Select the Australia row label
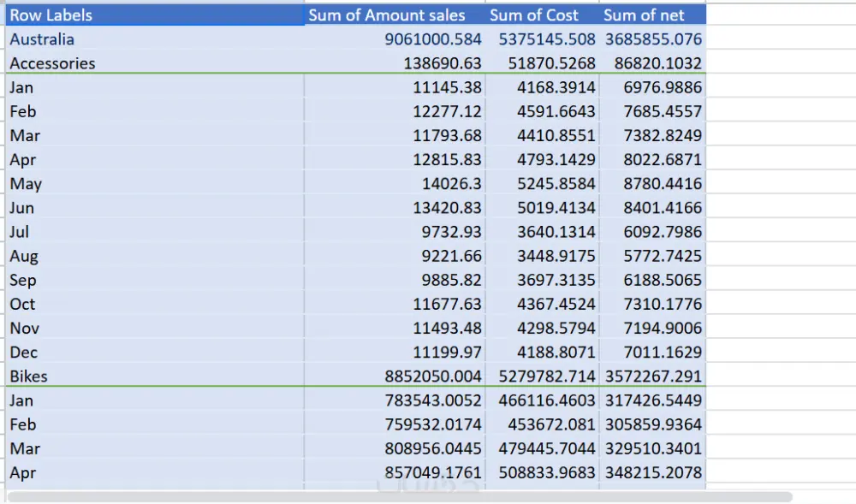Viewport: 856px width, 504px height. point(40,39)
